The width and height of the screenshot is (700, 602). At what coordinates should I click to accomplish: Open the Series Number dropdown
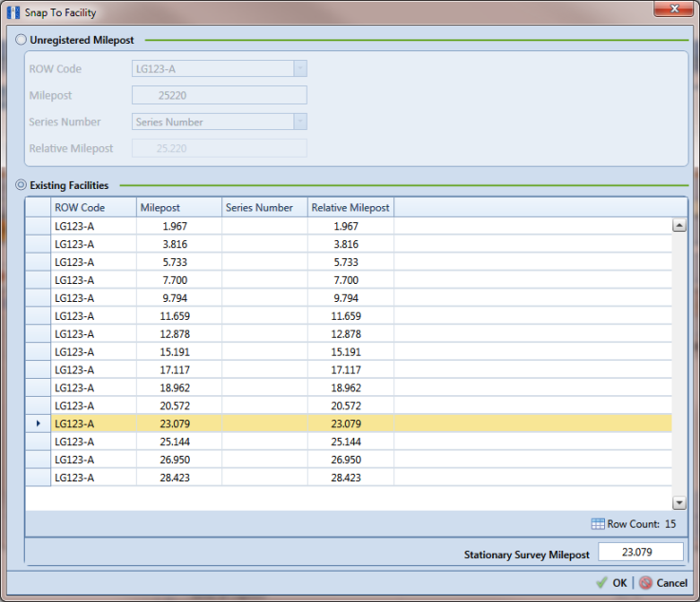point(300,122)
